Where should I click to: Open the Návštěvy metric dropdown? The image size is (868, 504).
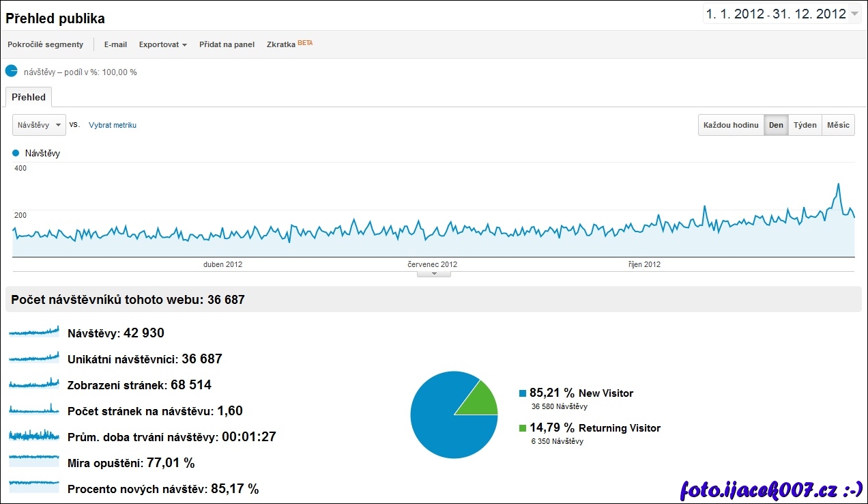pyautogui.click(x=39, y=125)
